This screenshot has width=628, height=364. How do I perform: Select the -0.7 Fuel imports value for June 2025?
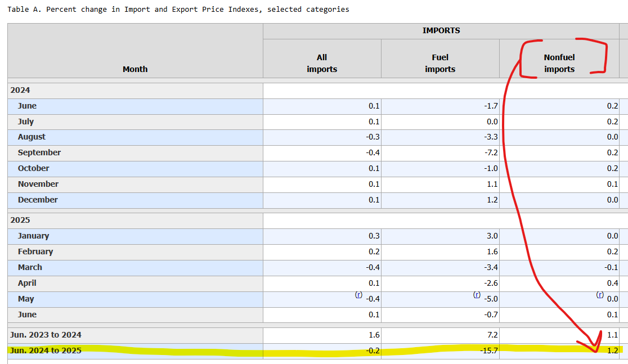coord(491,314)
